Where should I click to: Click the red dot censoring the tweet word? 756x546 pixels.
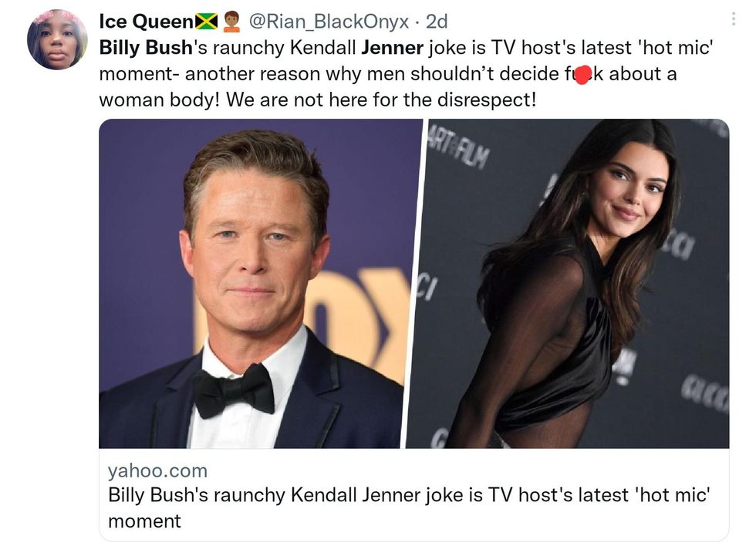click(x=584, y=74)
